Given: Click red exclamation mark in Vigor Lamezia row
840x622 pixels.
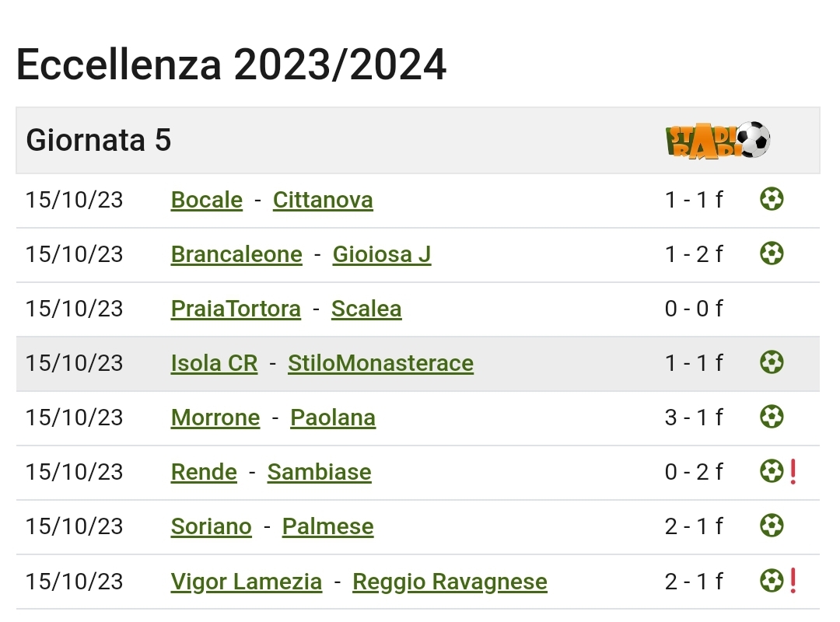Looking at the screenshot, I should (793, 581).
